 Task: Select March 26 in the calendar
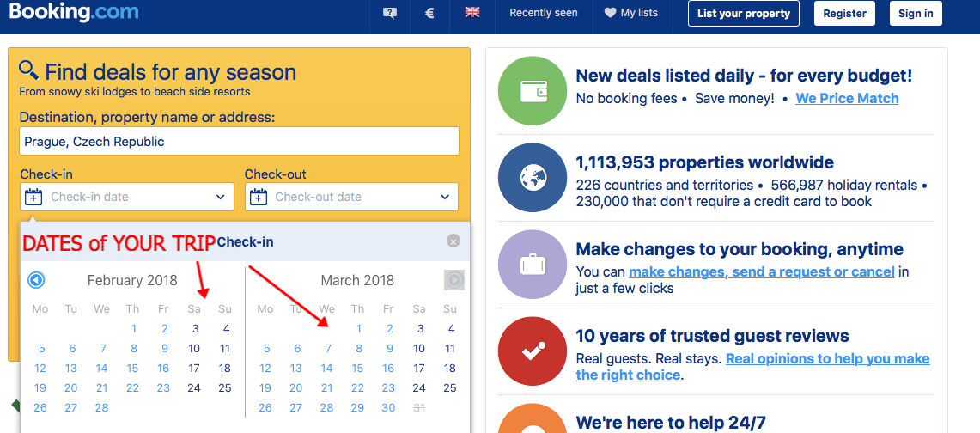(265, 407)
